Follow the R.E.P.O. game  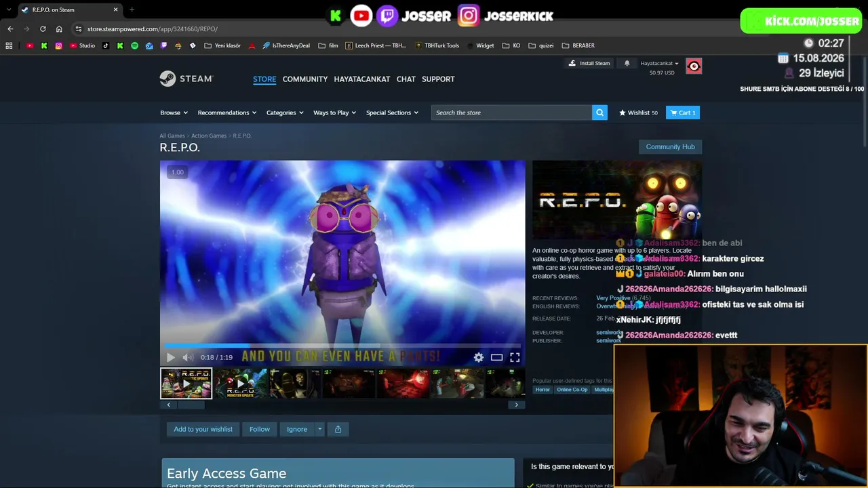259,429
